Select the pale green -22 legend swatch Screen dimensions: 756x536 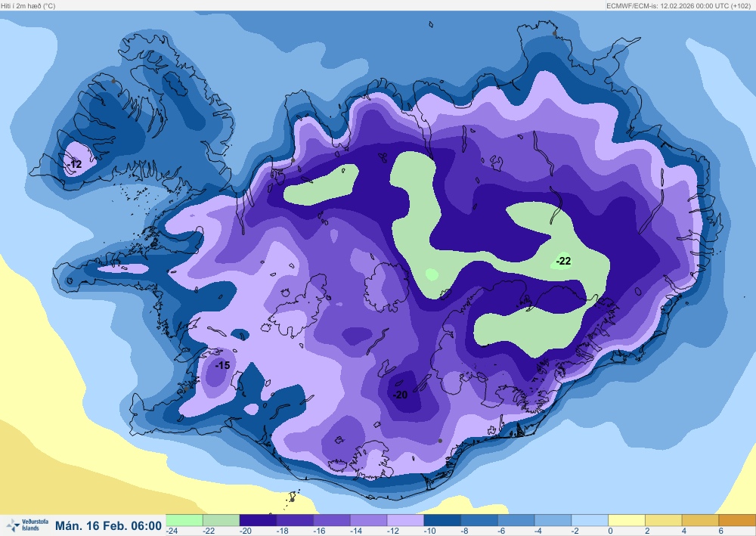(221, 520)
